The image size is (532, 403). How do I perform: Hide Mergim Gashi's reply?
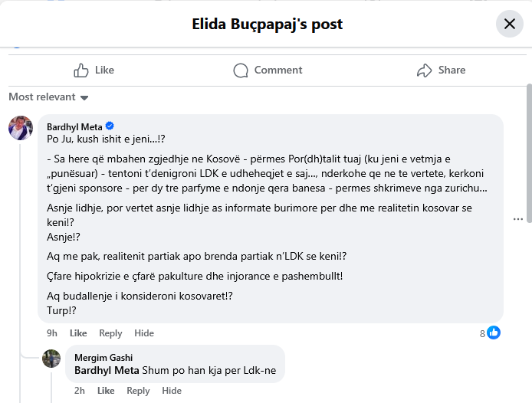(x=172, y=391)
